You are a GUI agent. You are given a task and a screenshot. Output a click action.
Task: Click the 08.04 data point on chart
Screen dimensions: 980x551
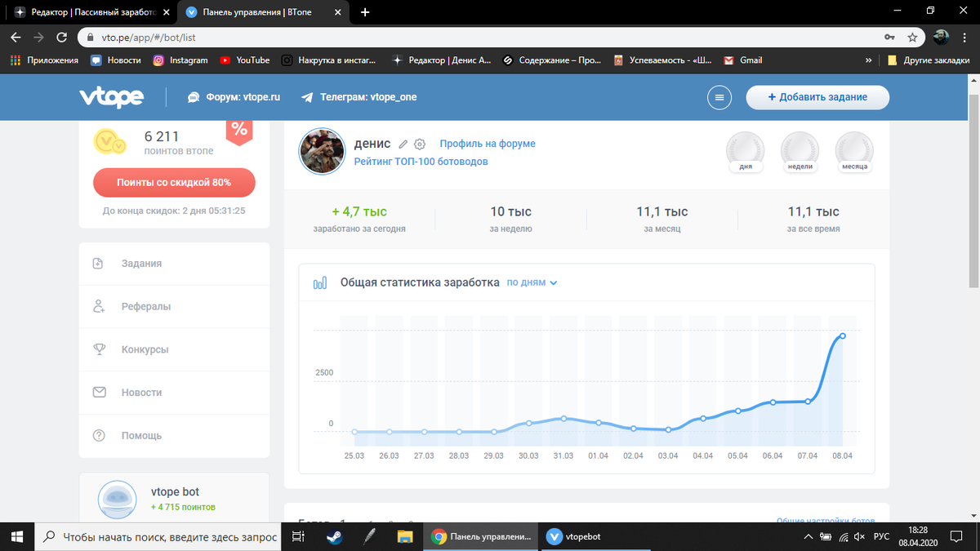[843, 335]
